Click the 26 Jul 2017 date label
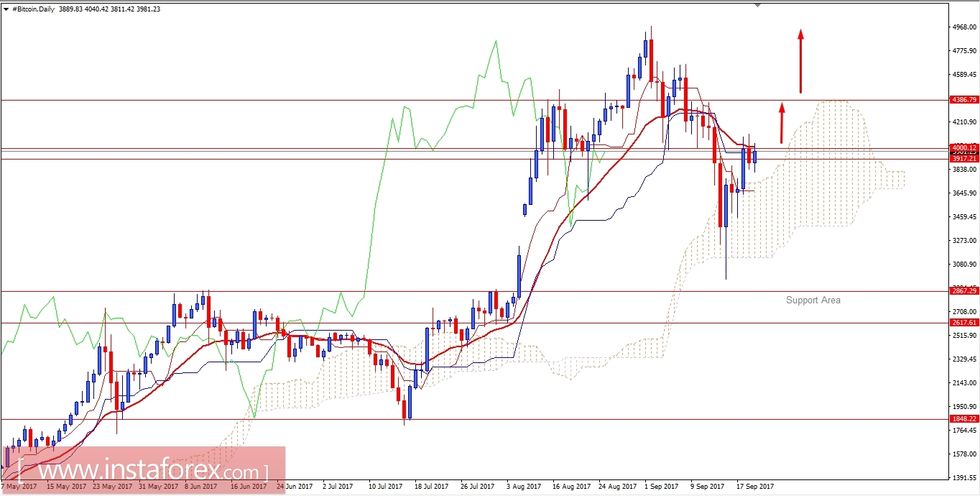 479,487
